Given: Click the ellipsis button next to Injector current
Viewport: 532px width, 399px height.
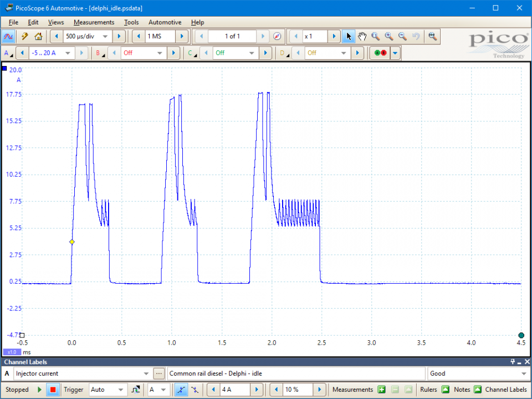Looking at the screenshot, I should tap(159, 374).
